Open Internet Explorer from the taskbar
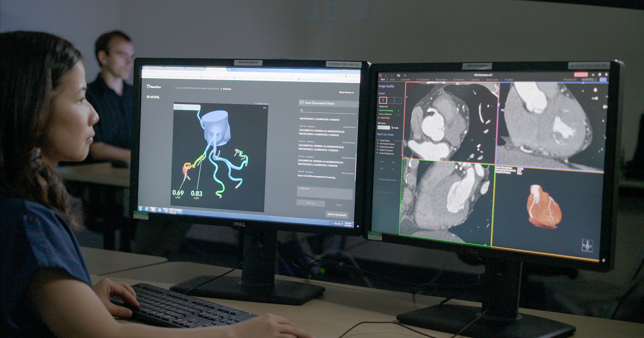The width and height of the screenshot is (644, 338). [x=147, y=209]
